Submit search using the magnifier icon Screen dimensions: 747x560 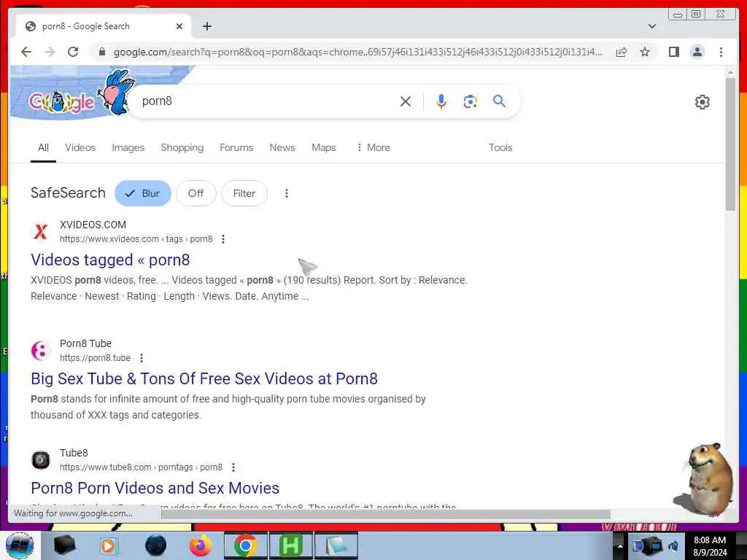click(499, 101)
